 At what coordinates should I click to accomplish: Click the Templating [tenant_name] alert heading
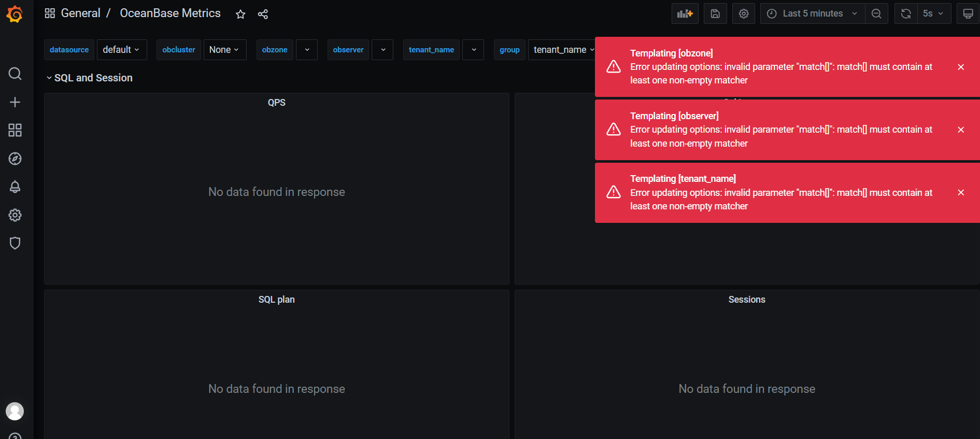coord(683,178)
